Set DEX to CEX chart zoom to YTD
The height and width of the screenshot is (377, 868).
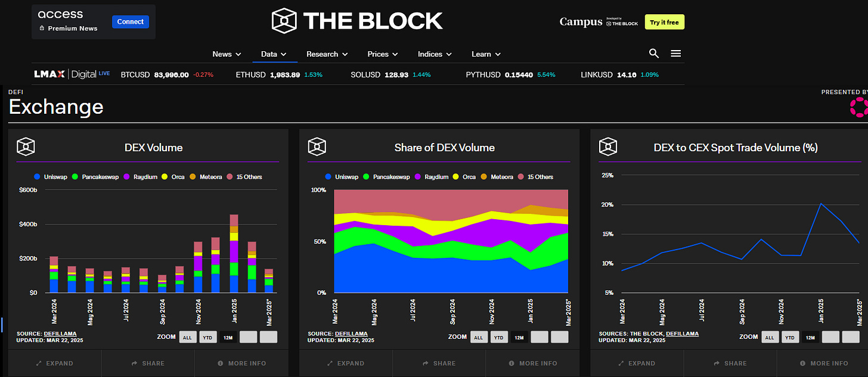click(790, 337)
